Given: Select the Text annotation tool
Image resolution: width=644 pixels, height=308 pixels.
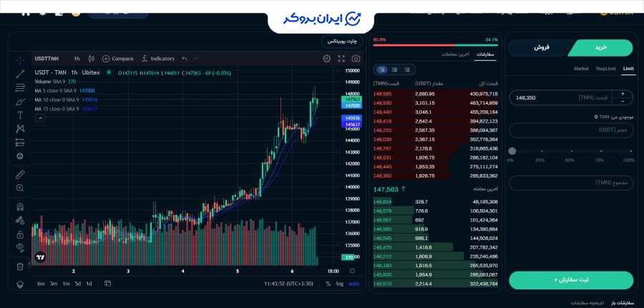Looking at the screenshot, I should (20, 115).
